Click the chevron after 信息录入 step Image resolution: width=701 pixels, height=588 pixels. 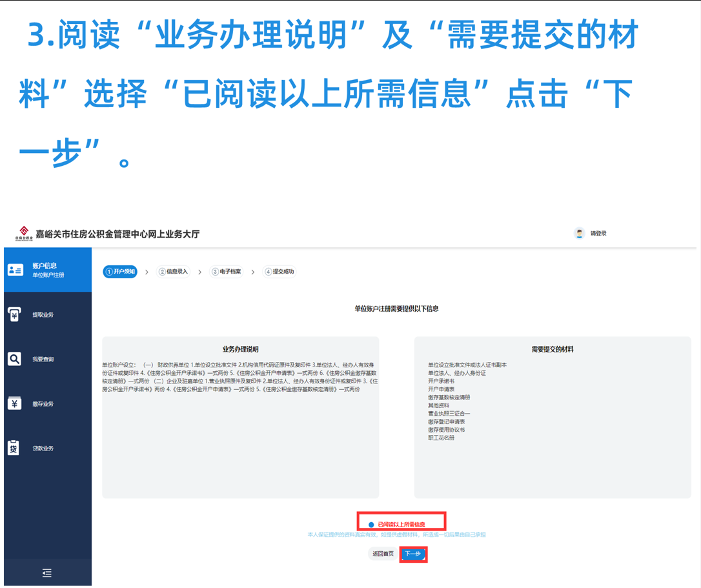[199, 272]
